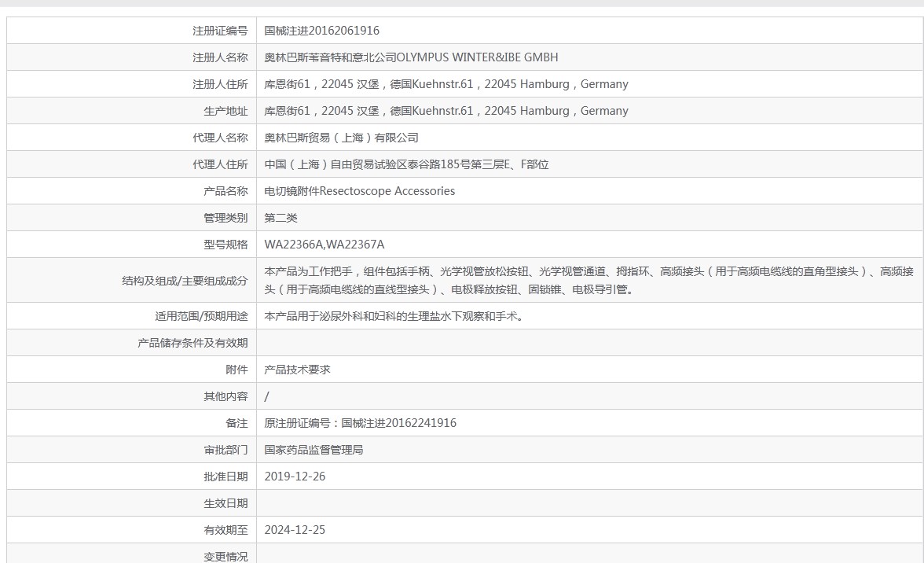
Task: Click the 其他内容 label
Action: pos(225,396)
